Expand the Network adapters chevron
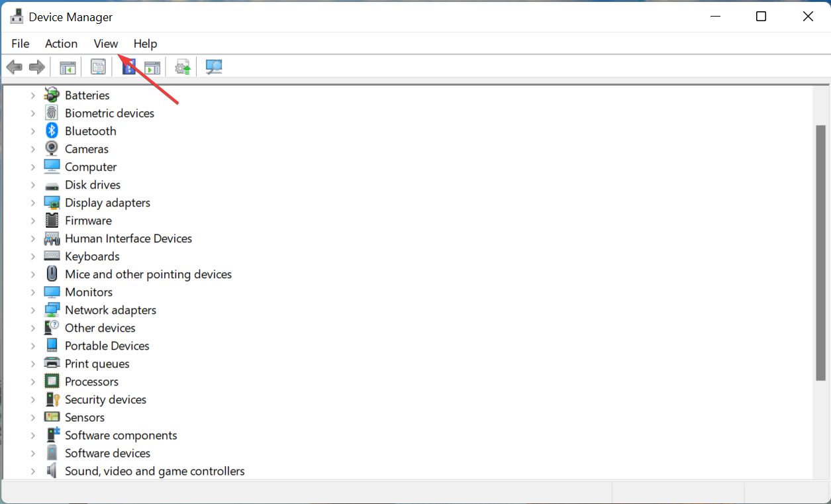This screenshot has width=831, height=504. 32,310
